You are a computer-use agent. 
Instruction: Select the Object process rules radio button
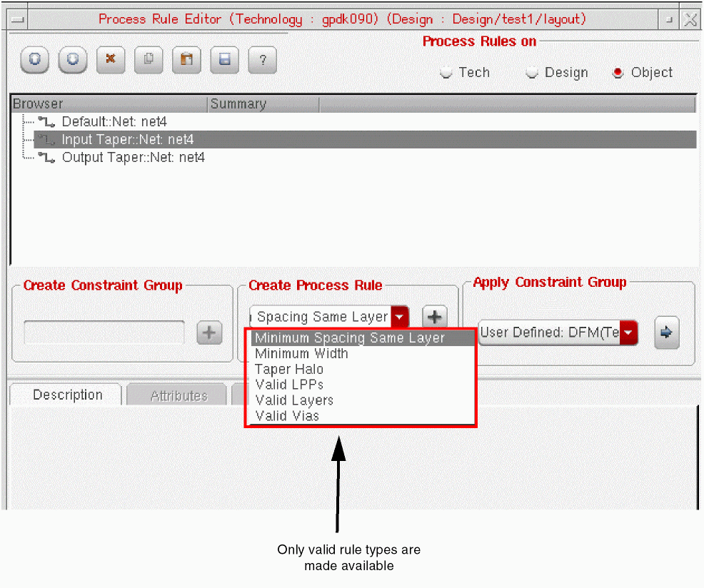(x=618, y=72)
